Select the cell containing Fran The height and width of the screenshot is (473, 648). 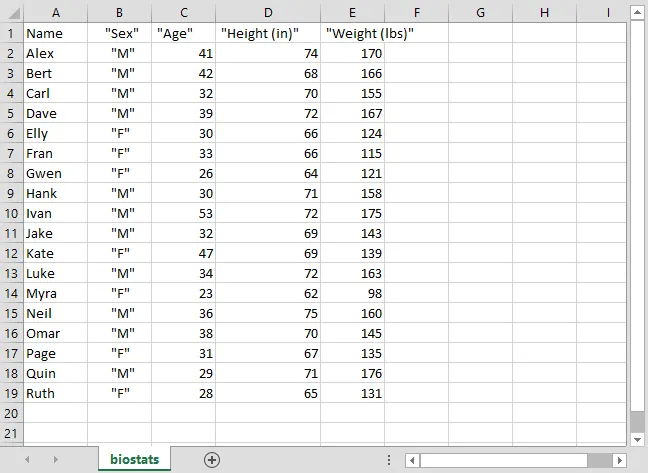coord(55,153)
